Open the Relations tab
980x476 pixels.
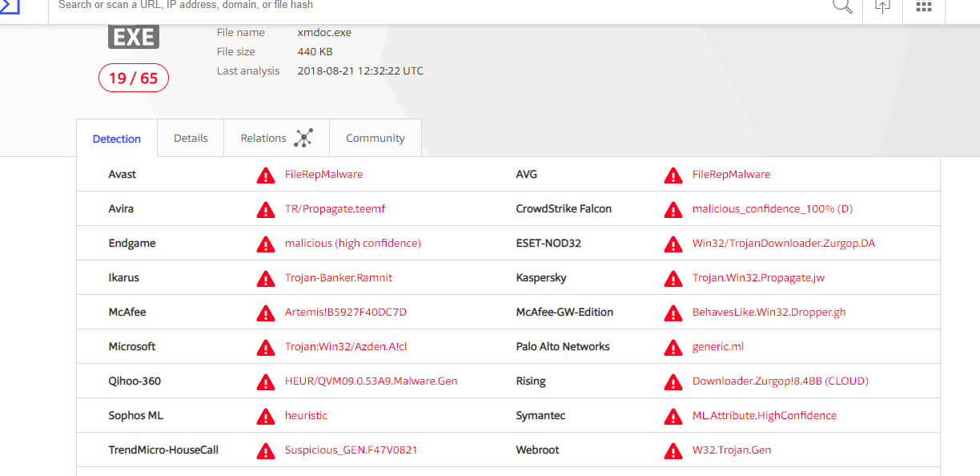[276, 138]
